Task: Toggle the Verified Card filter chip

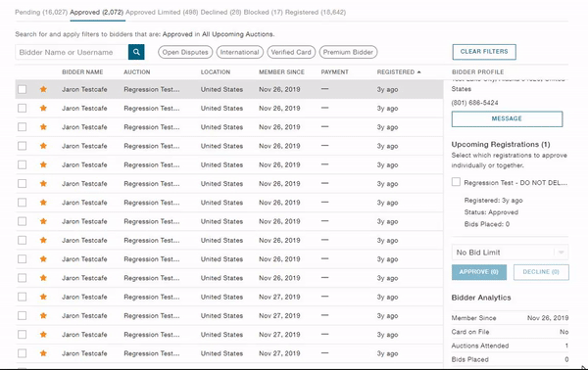Action: point(291,52)
